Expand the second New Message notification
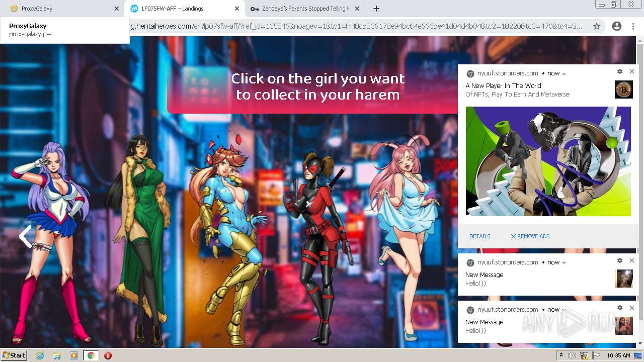644x362 pixels. tap(564, 310)
